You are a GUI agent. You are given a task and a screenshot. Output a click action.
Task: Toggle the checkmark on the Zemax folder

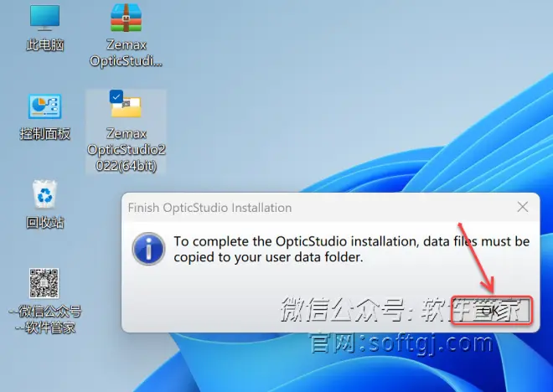(116, 96)
